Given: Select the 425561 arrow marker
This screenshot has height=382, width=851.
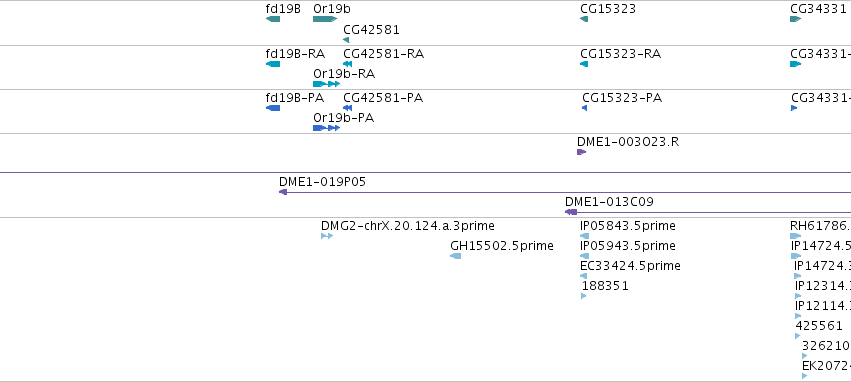Looking at the screenshot, I should (797, 336).
